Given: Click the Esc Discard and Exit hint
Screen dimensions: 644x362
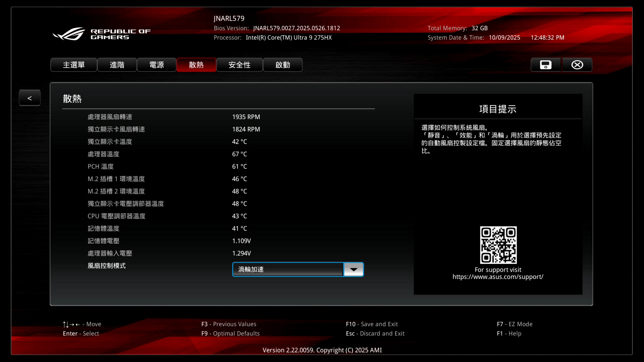Looking at the screenshot, I should tap(375, 334).
